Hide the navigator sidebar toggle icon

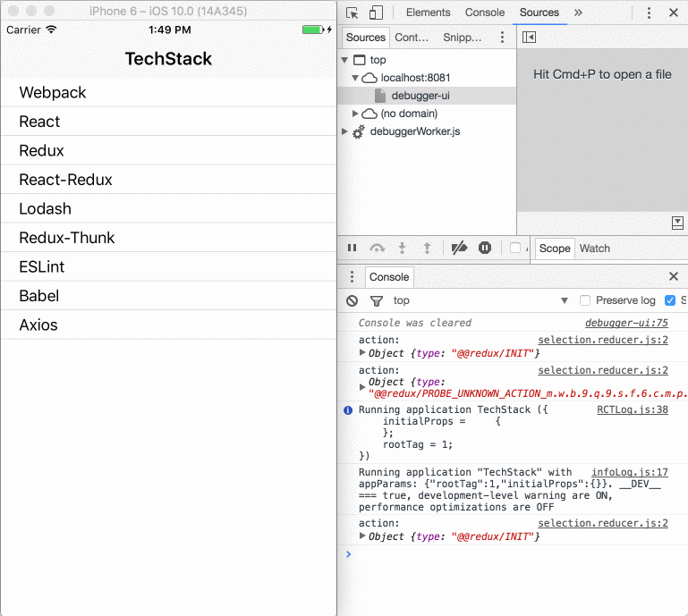click(x=529, y=38)
